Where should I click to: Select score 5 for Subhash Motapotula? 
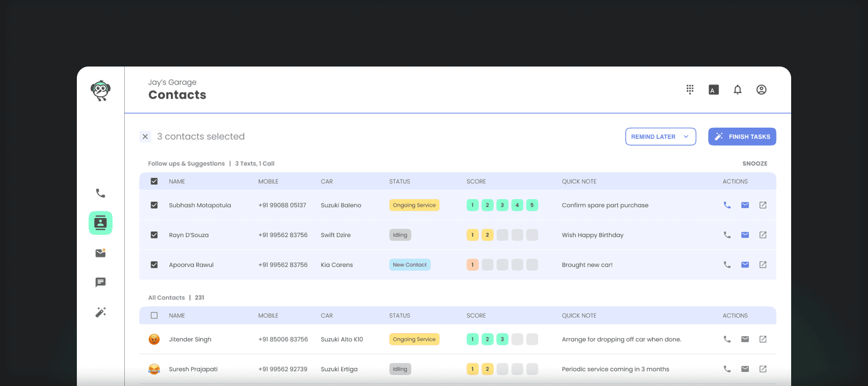tap(532, 205)
